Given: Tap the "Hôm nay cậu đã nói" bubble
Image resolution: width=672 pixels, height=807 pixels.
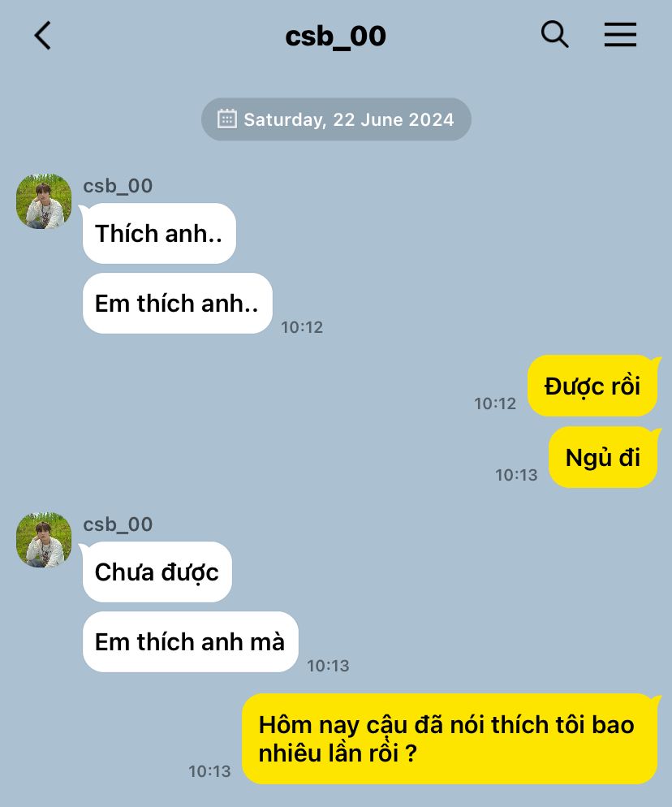Looking at the screenshot, I should point(450,739).
